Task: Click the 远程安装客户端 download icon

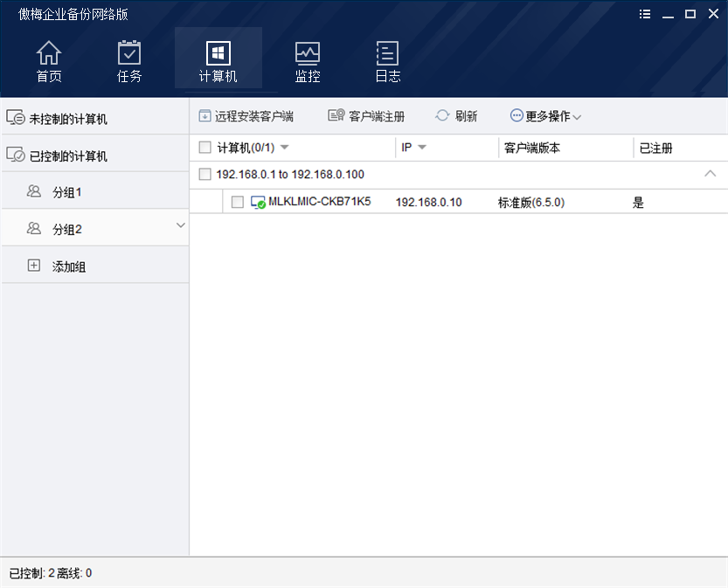Action: click(x=205, y=115)
